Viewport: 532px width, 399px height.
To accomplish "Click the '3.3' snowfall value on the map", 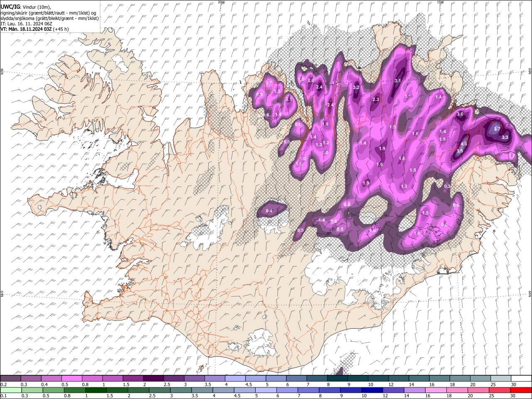I will [505, 137].
